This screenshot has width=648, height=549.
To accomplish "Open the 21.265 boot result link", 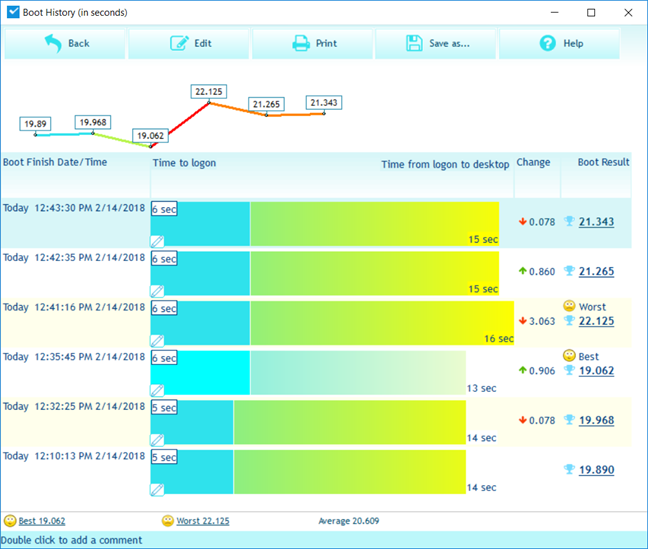I will click(596, 272).
